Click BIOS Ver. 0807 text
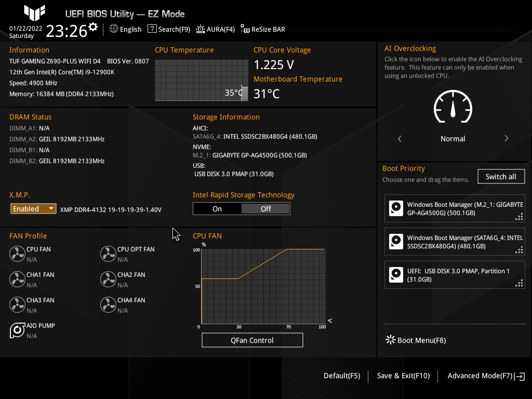 click(x=128, y=61)
